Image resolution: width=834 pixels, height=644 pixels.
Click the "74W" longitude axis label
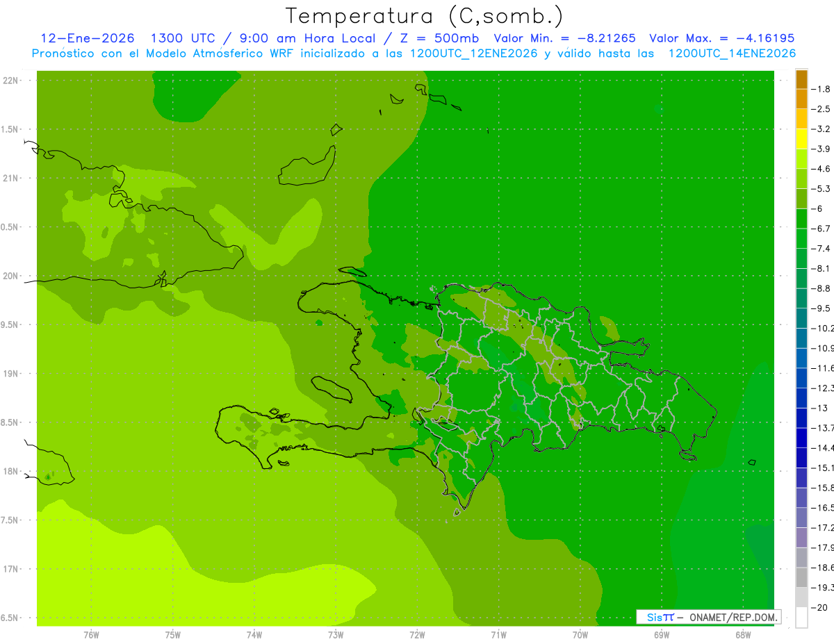pos(254,636)
